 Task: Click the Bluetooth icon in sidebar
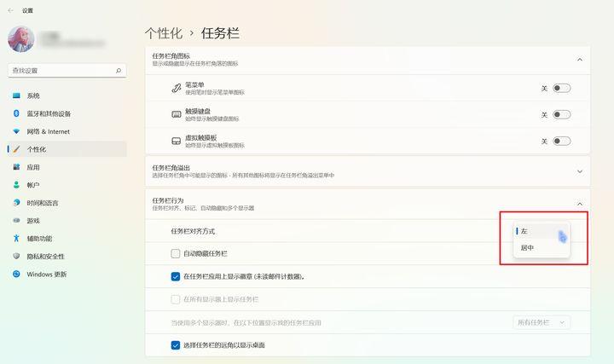(x=16, y=113)
